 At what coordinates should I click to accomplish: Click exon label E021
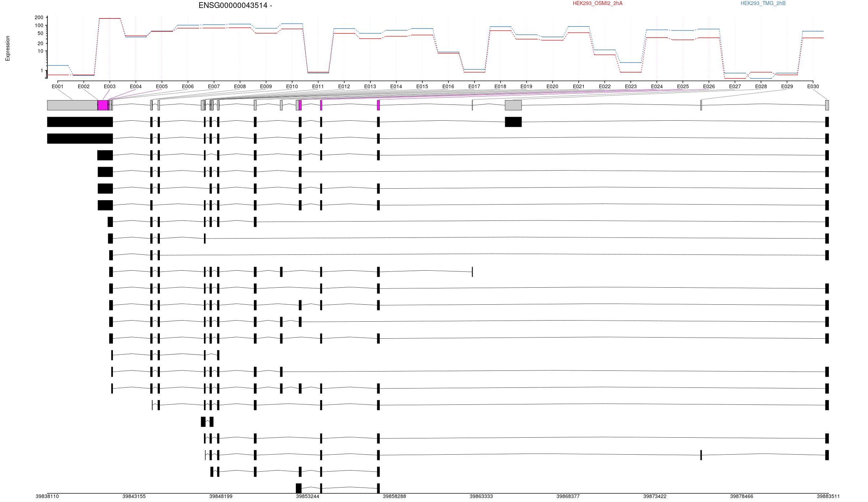(579, 87)
